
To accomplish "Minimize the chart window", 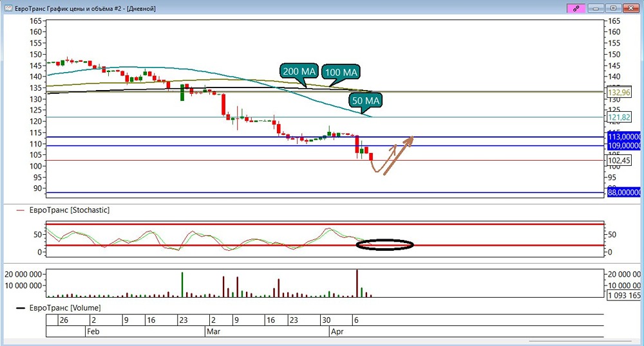I will (596, 8).
